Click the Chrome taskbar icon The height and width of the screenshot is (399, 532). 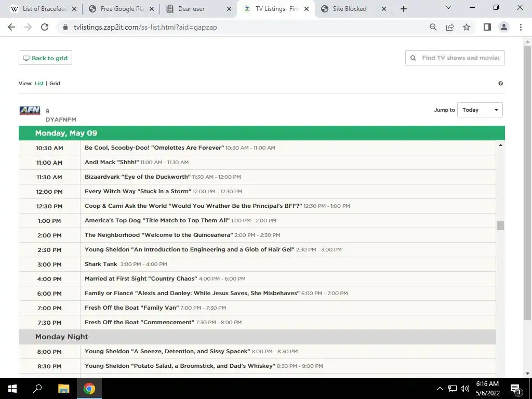[89, 389]
